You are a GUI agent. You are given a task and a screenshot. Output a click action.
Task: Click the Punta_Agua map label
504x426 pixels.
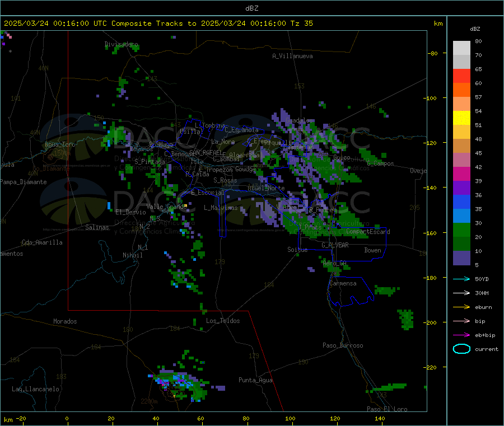255,380
